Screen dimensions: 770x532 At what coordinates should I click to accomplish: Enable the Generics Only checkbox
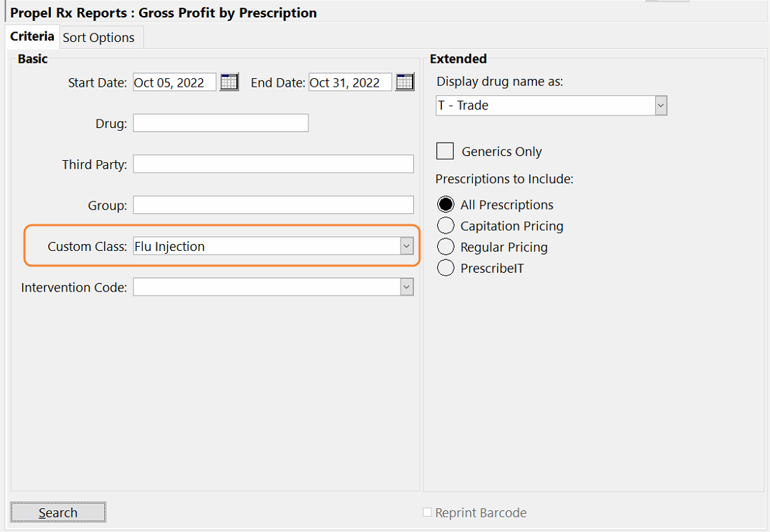tap(445, 151)
